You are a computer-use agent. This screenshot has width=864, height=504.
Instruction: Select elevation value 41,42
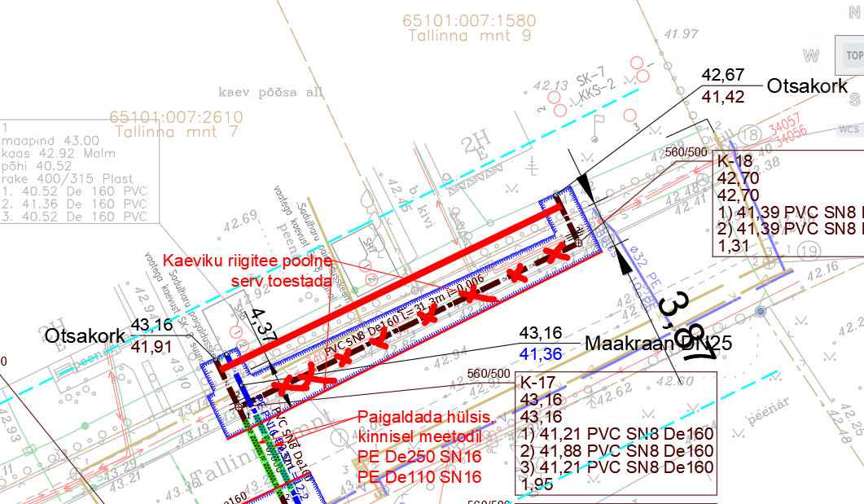click(723, 97)
